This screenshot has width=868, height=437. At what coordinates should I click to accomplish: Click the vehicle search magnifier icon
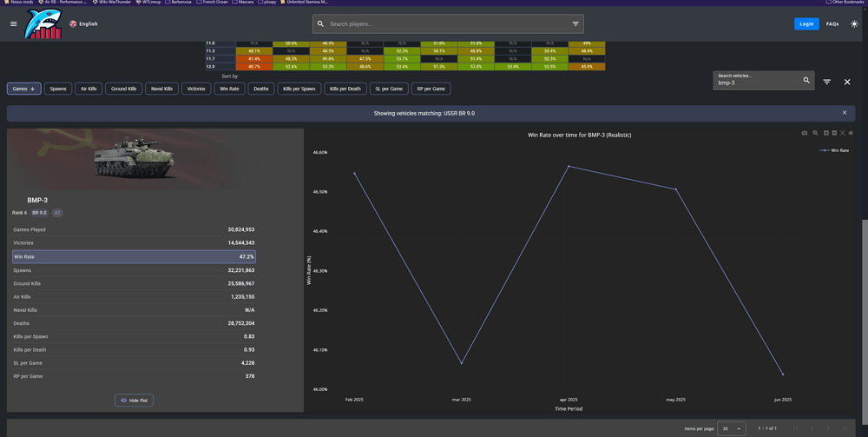click(806, 80)
